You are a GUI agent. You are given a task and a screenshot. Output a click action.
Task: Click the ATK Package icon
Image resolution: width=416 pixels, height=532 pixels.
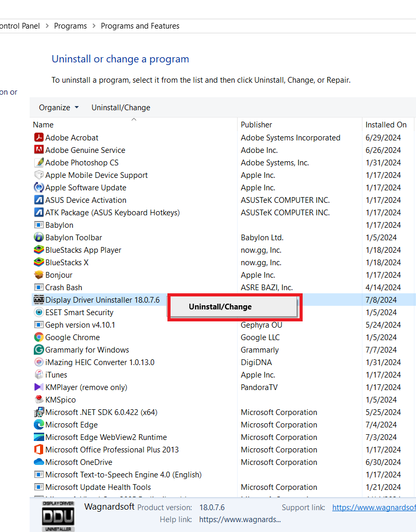pos(39,212)
